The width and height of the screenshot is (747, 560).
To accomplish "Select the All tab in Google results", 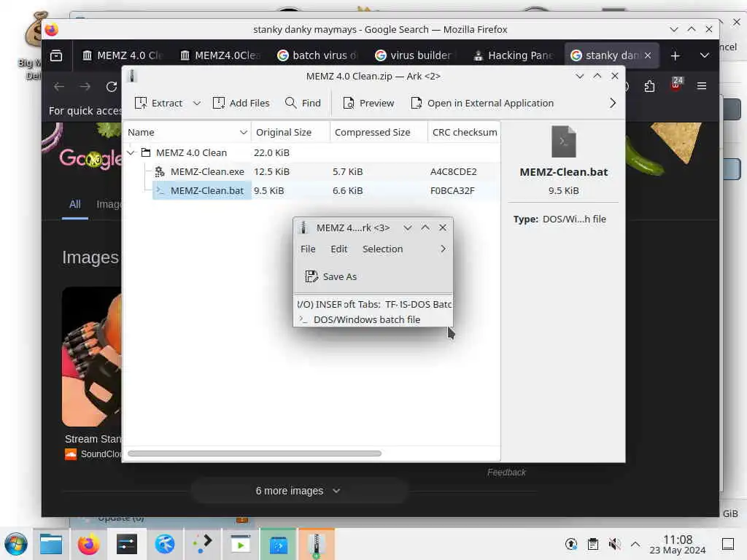I will pyautogui.click(x=75, y=205).
